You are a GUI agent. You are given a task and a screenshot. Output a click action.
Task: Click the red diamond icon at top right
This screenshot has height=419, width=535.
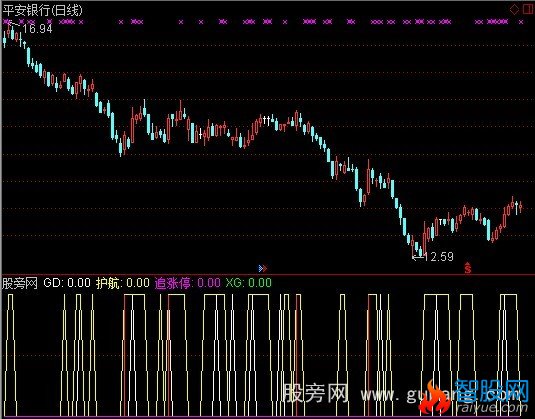514,10
